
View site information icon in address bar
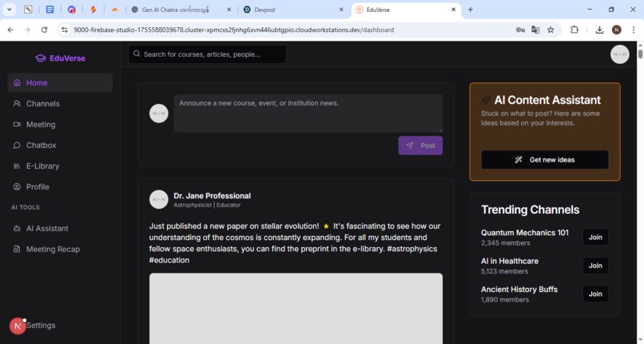coord(65,30)
